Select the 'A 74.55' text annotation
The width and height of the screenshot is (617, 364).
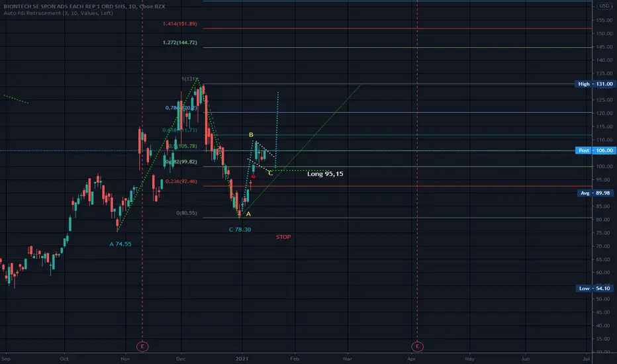coord(120,244)
